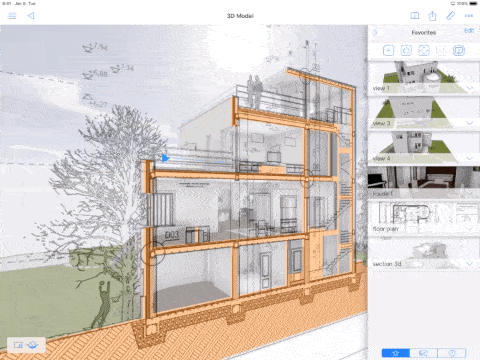The height and width of the screenshot is (360, 480).
Task: Tap the blue section plane arrow handle
Action: coord(165,158)
